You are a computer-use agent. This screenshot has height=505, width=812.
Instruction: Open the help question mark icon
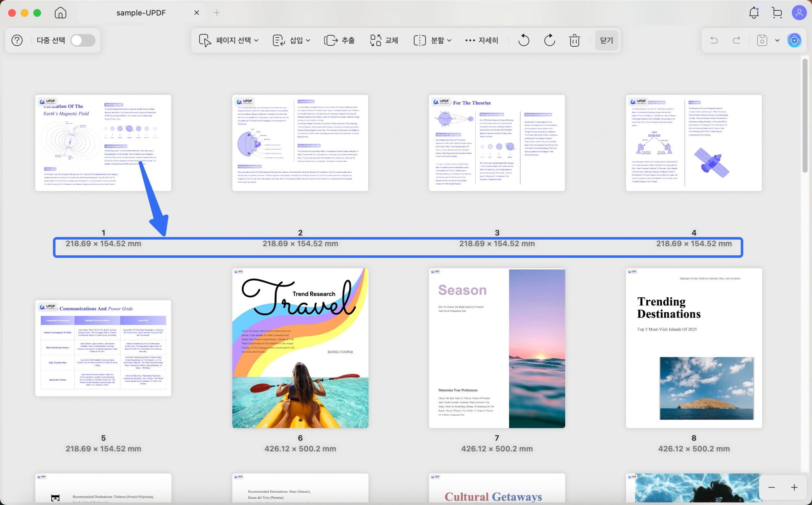17,40
